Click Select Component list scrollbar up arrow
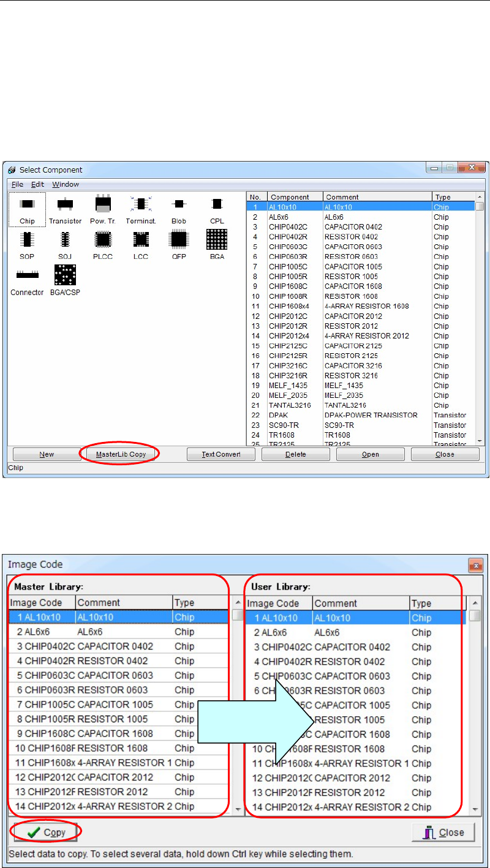490x868 pixels. pyautogui.click(x=480, y=197)
